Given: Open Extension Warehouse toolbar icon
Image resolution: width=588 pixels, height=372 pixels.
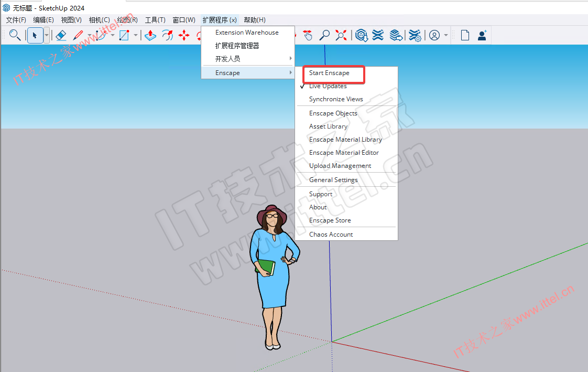Looking at the screenshot, I should click(x=378, y=35).
